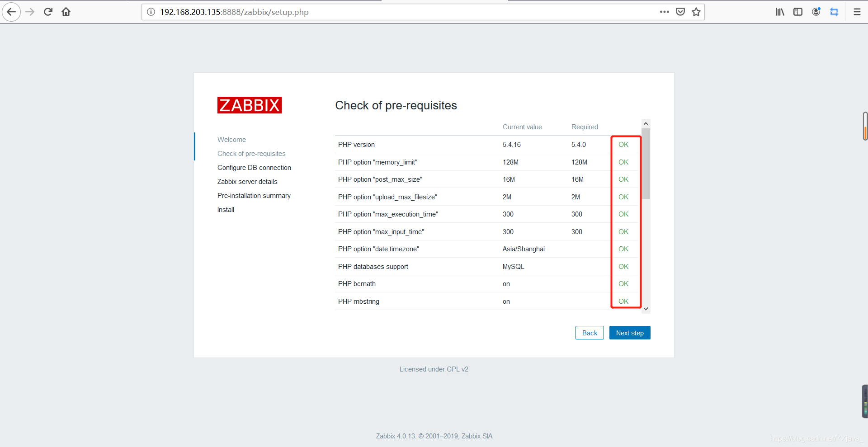The width and height of the screenshot is (868, 447).
Task: Click "PHP databases support" label
Action: (373, 267)
